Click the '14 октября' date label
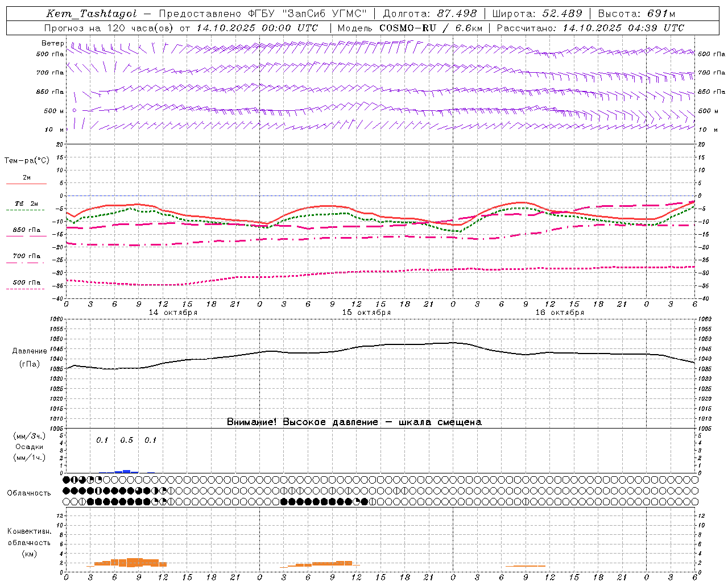Viewport: 728px width, 582px height. point(173,313)
